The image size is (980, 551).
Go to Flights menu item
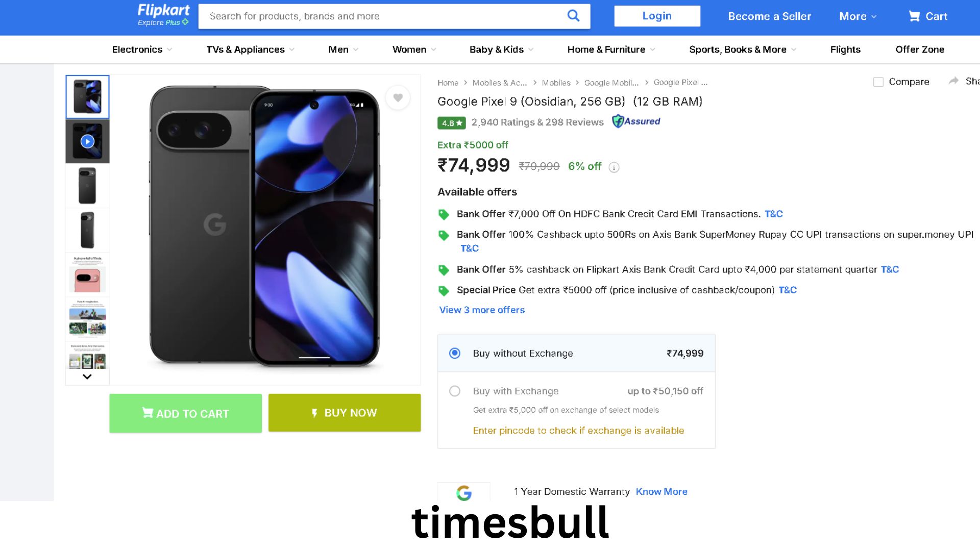pyautogui.click(x=845, y=49)
